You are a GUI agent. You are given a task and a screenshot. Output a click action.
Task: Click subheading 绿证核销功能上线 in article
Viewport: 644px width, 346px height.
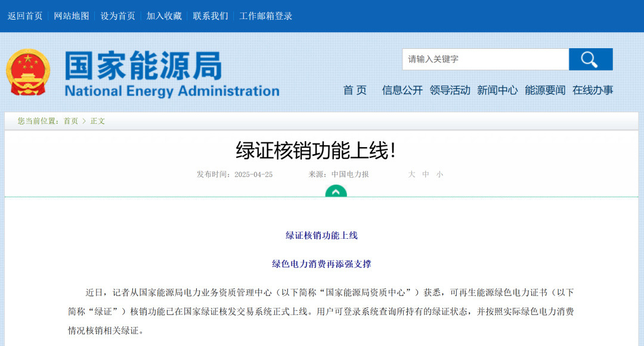(321, 235)
